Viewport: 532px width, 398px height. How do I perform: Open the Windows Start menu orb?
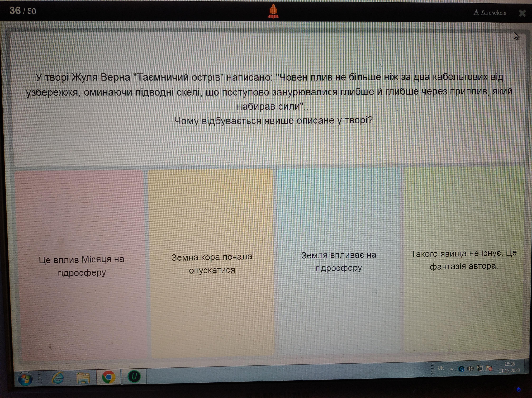pos(25,379)
